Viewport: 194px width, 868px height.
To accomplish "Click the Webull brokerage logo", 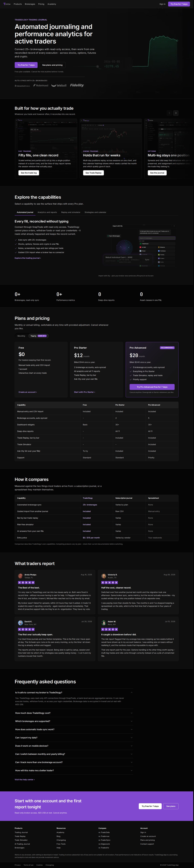I will point(59,86).
